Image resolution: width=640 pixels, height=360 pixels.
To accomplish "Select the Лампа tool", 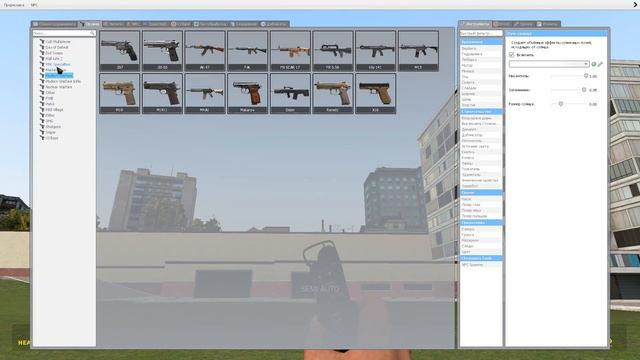I will tap(481, 163).
